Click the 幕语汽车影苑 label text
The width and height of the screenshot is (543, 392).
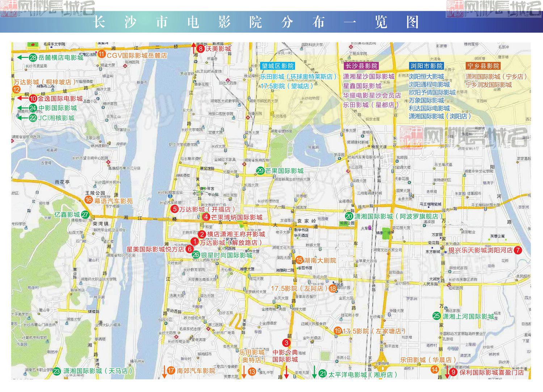tap(113, 201)
